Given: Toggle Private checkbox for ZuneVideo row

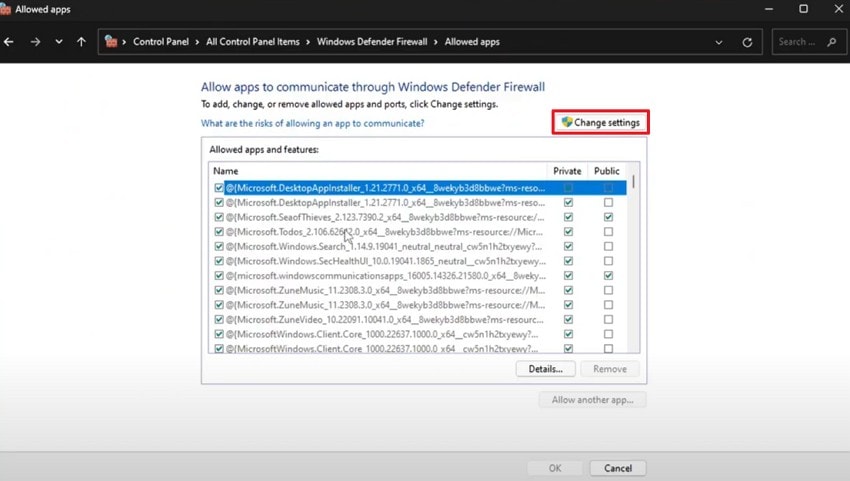Looking at the screenshot, I should click(568, 319).
